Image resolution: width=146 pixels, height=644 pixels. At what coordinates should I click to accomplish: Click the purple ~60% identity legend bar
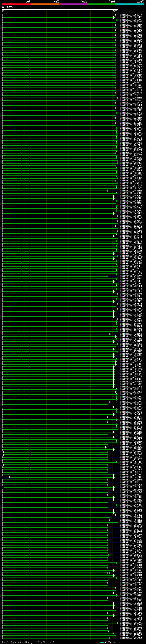(73, 4)
